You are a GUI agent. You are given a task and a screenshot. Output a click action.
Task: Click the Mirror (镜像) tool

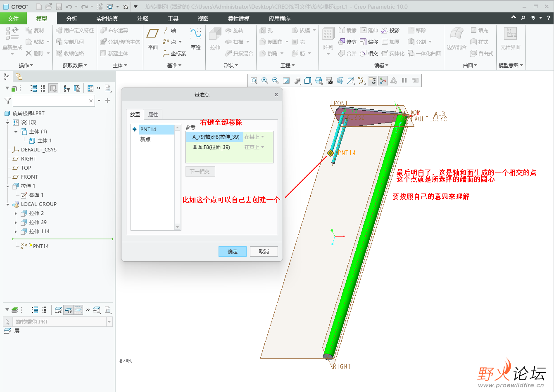(x=347, y=31)
